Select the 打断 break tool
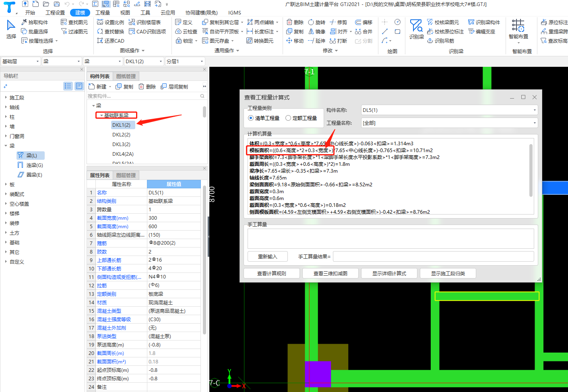 tap(338, 41)
